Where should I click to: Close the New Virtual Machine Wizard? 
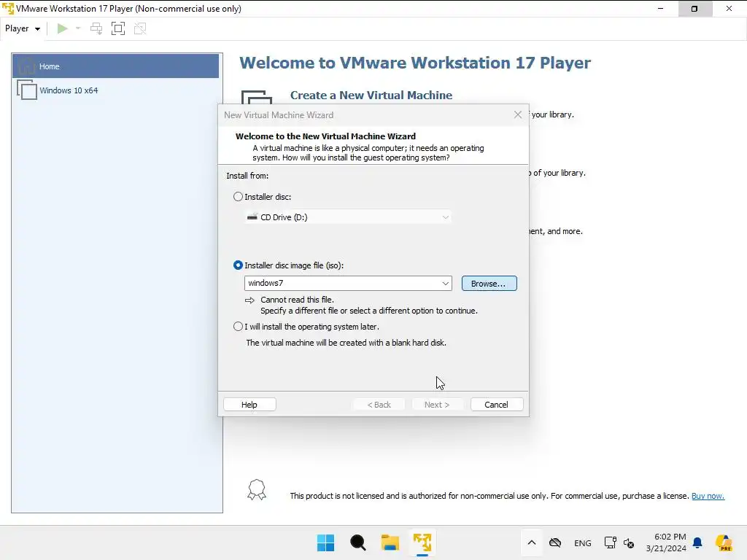click(518, 114)
